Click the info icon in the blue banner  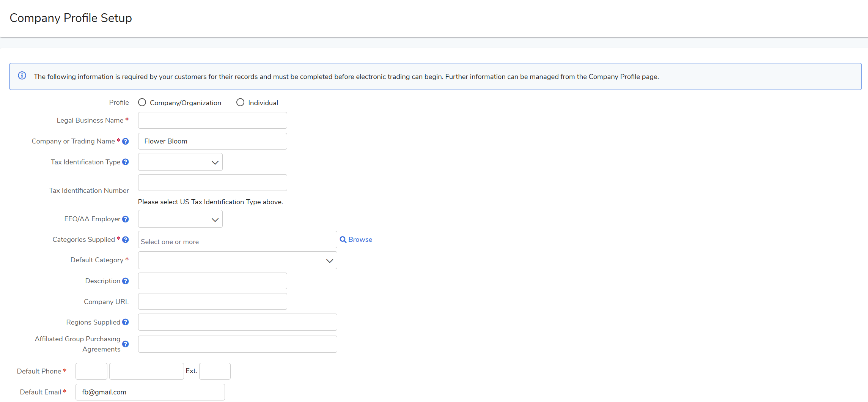coord(22,76)
